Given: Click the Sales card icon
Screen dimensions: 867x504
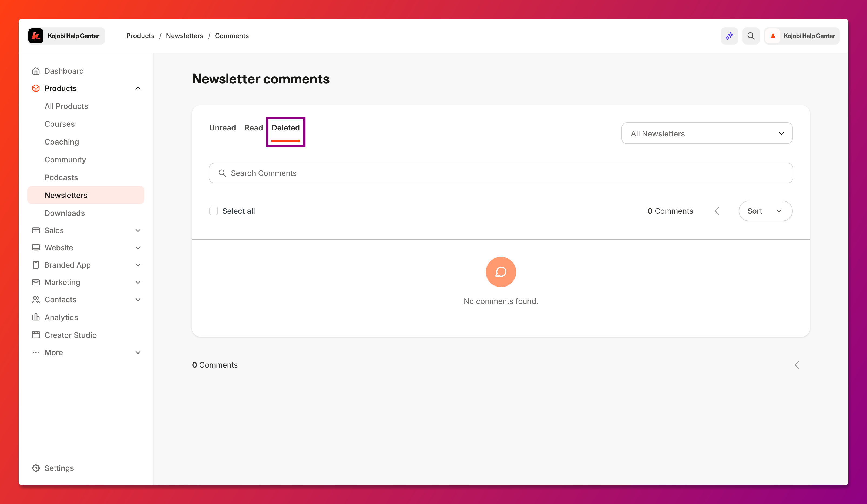Looking at the screenshot, I should click(36, 230).
